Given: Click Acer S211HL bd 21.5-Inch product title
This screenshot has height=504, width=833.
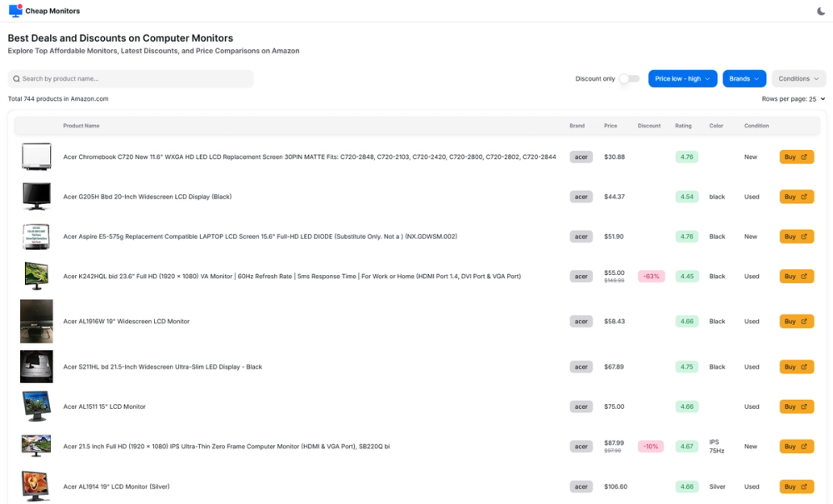Looking at the screenshot, I should tap(162, 367).
